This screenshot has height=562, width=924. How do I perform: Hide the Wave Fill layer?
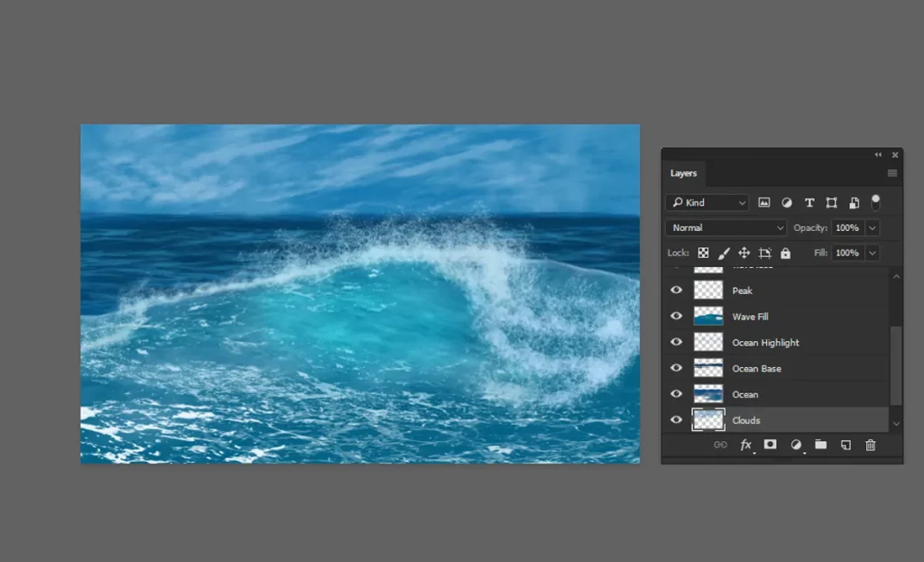(x=675, y=316)
